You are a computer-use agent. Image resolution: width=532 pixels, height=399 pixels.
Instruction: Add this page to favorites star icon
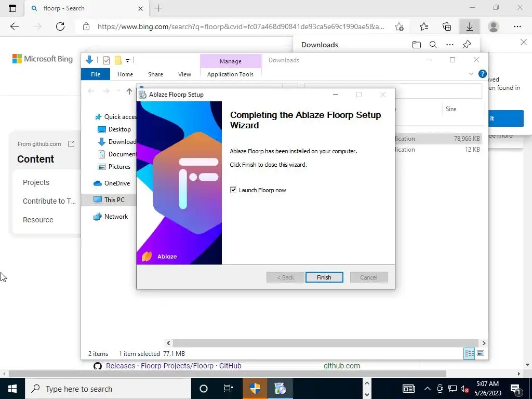(x=400, y=26)
